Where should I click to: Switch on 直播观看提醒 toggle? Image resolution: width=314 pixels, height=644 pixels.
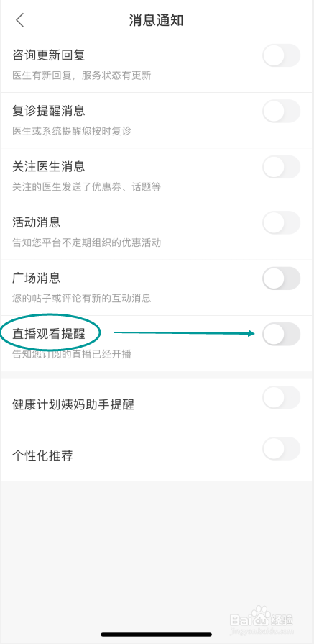point(281,334)
